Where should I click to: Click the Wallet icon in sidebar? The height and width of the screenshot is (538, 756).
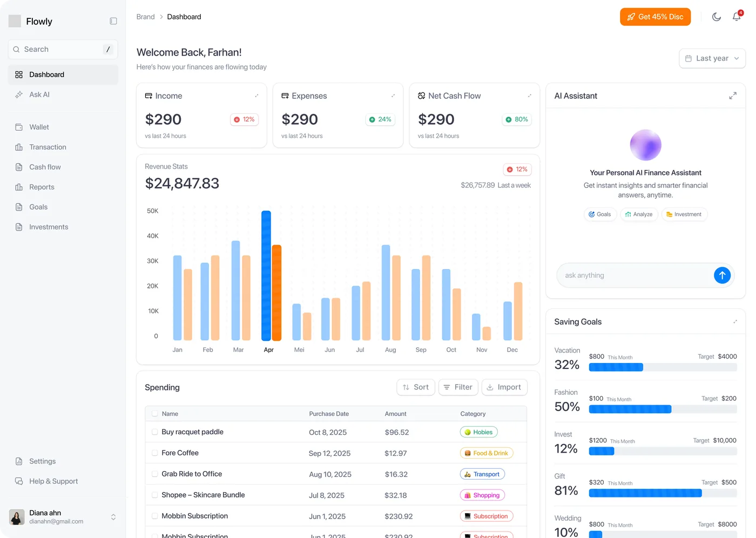pos(19,127)
